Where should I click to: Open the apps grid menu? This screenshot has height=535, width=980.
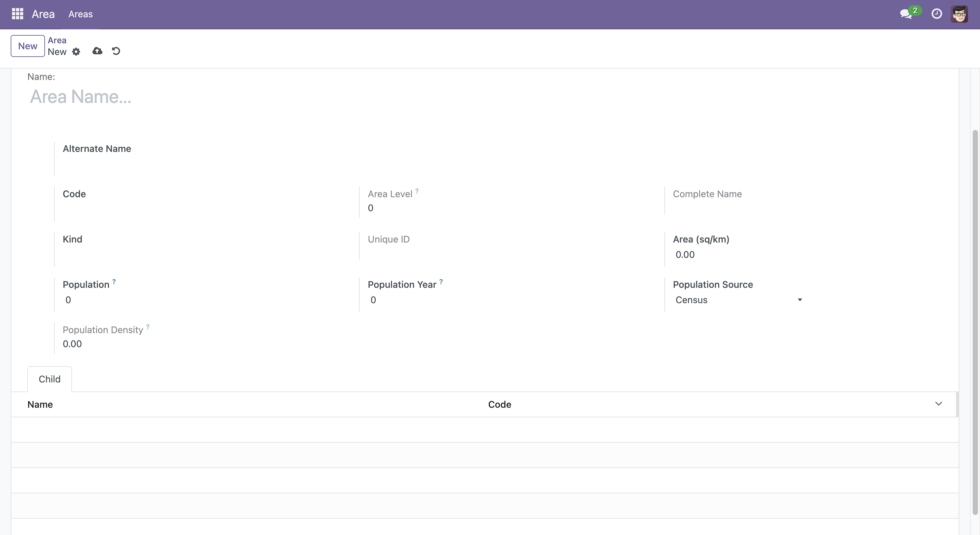click(17, 14)
